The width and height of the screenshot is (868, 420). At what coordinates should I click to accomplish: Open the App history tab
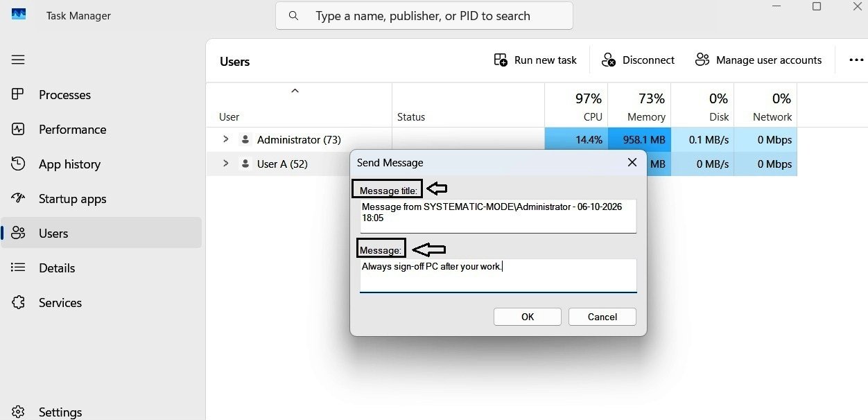tap(101, 164)
